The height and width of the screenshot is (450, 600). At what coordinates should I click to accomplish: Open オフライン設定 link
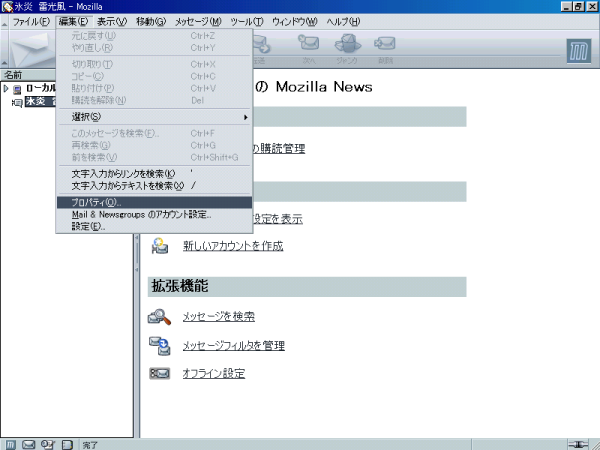click(214, 373)
